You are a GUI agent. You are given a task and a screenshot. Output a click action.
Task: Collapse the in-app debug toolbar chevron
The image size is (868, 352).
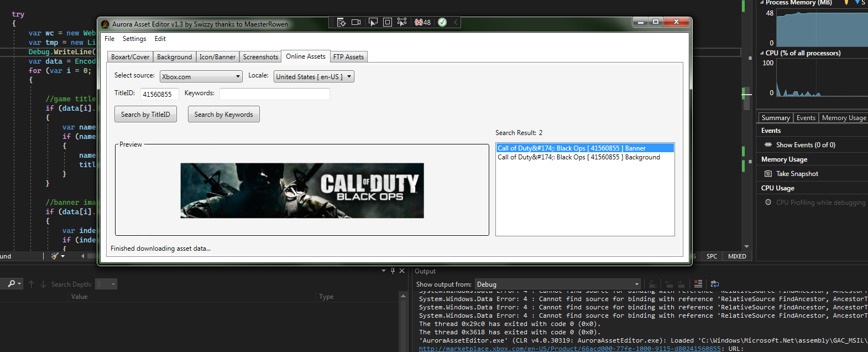[456, 22]
